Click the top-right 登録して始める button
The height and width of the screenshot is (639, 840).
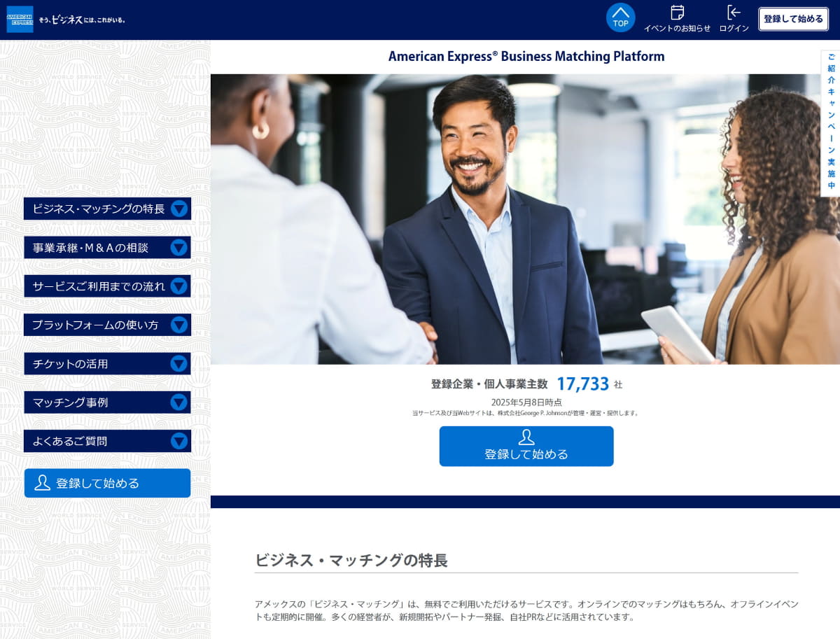coord(794,19)
